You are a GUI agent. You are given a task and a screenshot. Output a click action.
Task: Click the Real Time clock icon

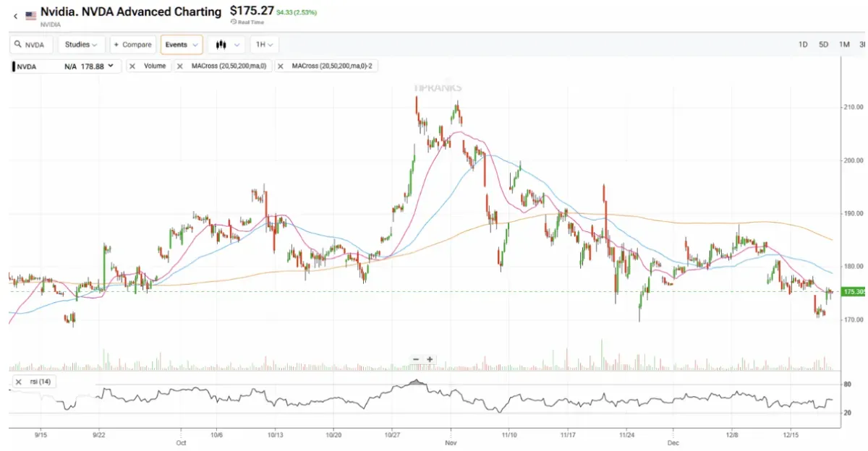pyautogui.click(x=233, y=22)
